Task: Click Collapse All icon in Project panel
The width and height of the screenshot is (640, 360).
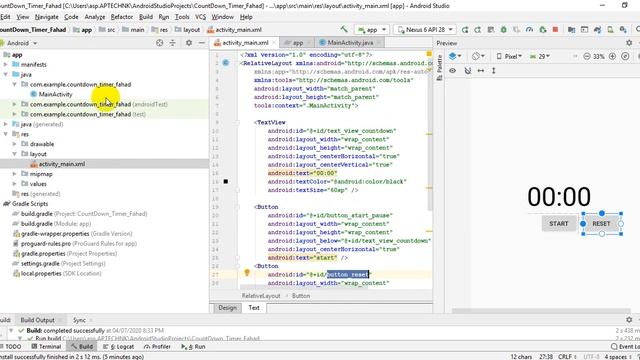Action: pos(173,43)
